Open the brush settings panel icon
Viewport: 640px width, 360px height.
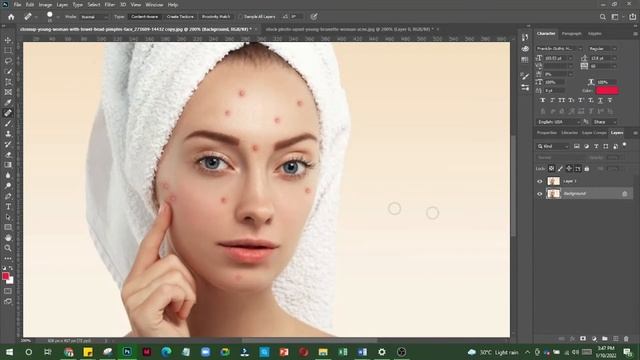pos(525,76)
